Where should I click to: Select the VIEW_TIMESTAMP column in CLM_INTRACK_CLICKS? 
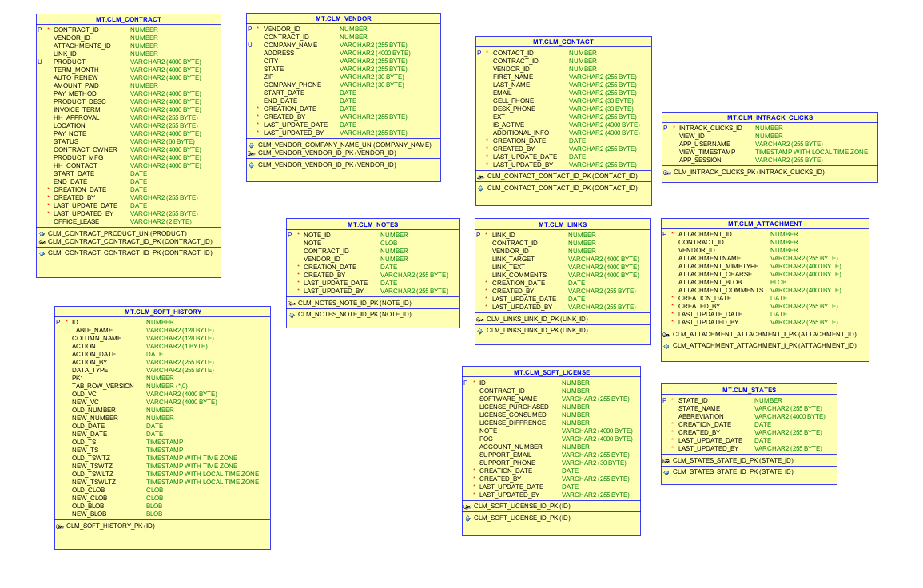(x=770, y=152)
